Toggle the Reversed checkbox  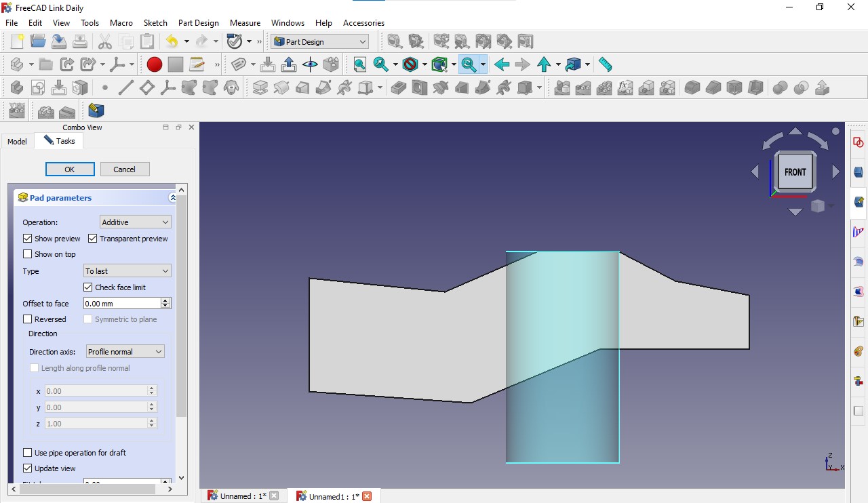(27, 319)
